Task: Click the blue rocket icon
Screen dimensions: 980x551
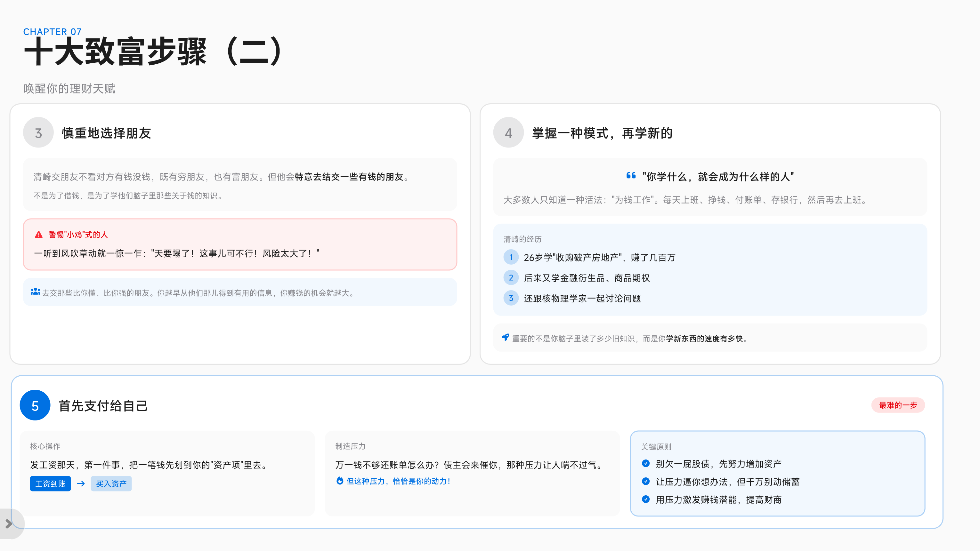Action: click(505, 337)
